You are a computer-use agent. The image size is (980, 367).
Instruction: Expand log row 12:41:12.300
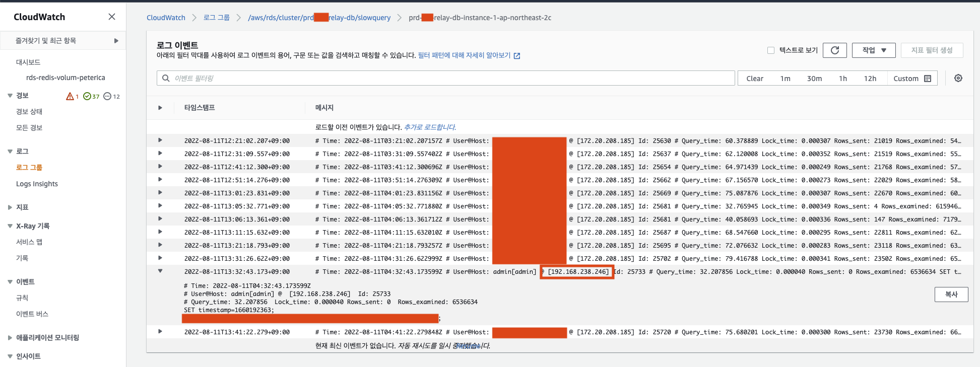[x=160, y=167]
